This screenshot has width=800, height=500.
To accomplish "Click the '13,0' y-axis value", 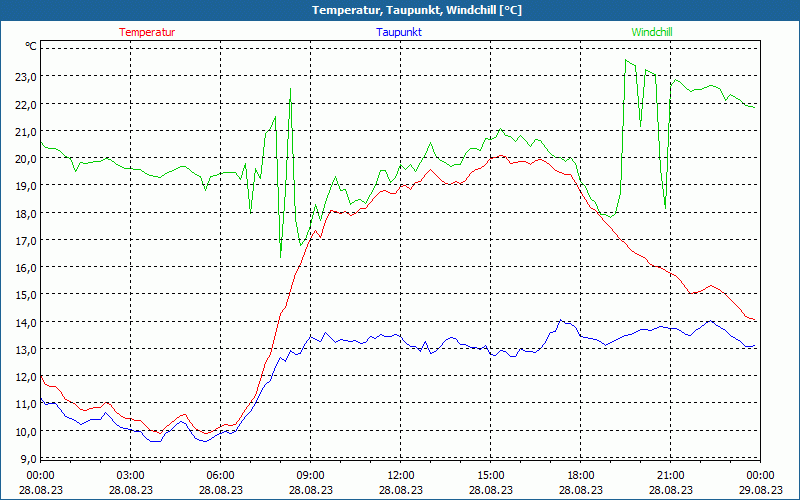I will [x=26, y=349].
